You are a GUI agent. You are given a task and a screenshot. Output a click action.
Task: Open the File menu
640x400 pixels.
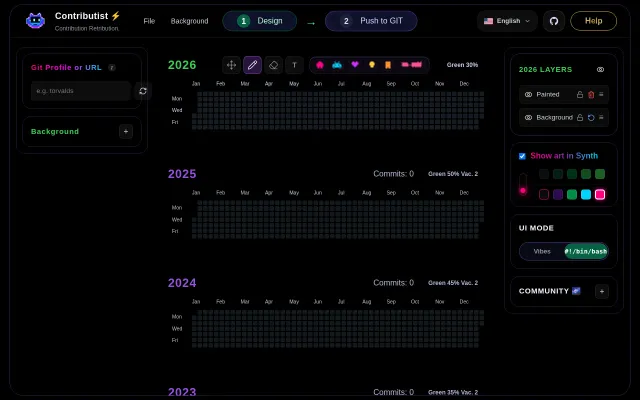(x=149, y=21)
